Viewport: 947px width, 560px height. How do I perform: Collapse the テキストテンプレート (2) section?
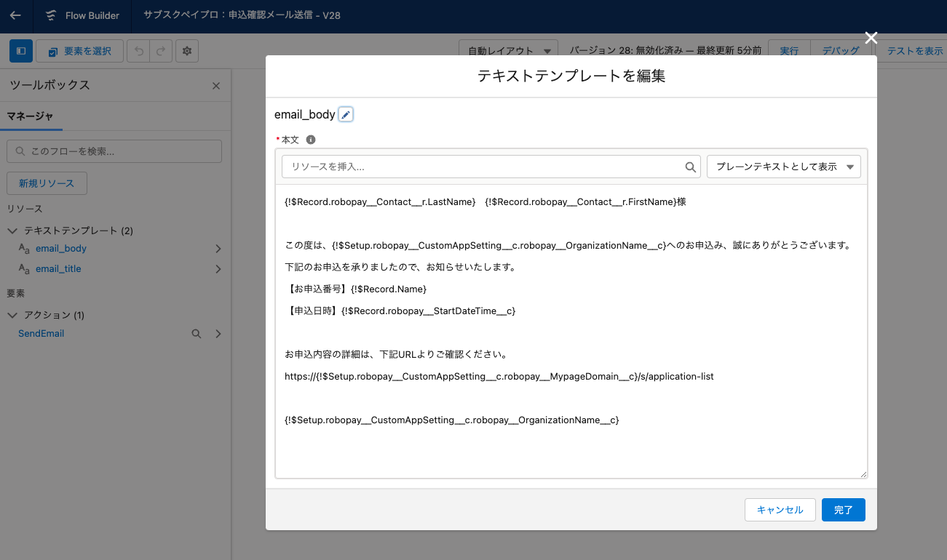12,231
